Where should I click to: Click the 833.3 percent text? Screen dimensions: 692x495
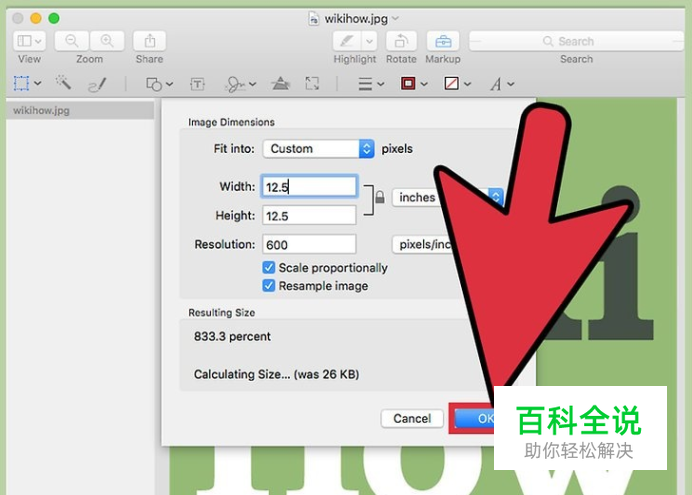click(232, 337)
